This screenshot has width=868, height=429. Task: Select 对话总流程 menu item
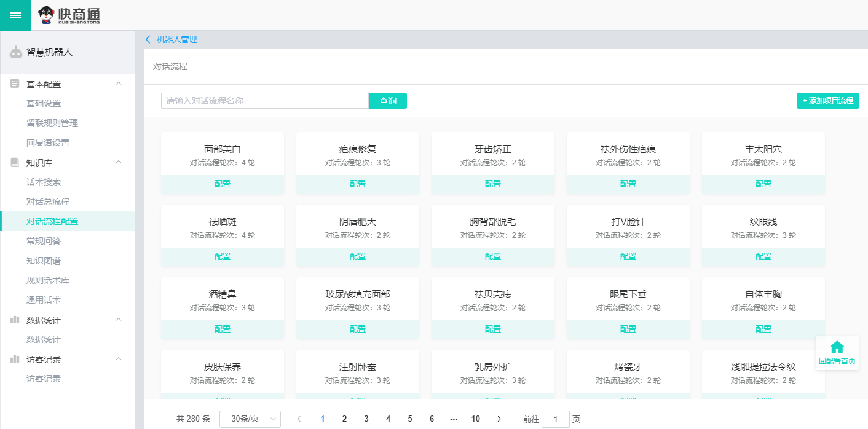48,202
